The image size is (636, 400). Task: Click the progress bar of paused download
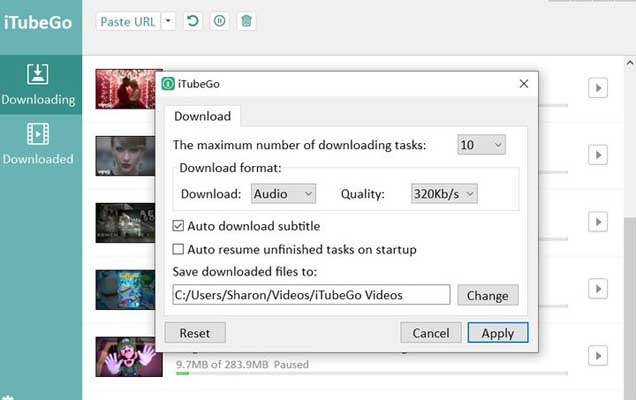[372, 373]
